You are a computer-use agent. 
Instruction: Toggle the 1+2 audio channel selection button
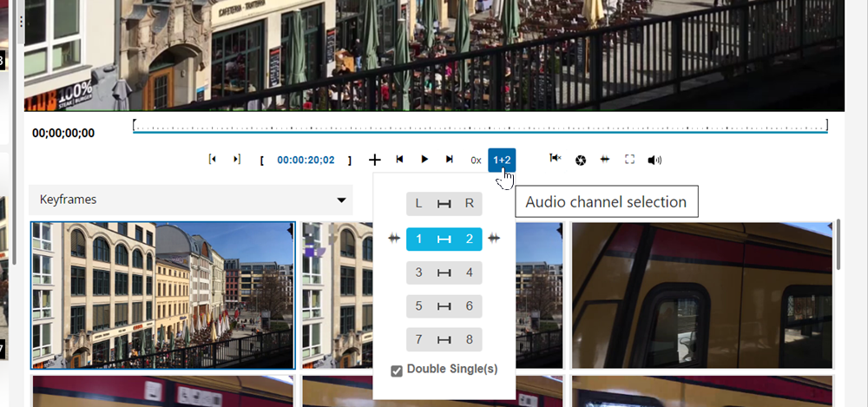coord(502,160)
